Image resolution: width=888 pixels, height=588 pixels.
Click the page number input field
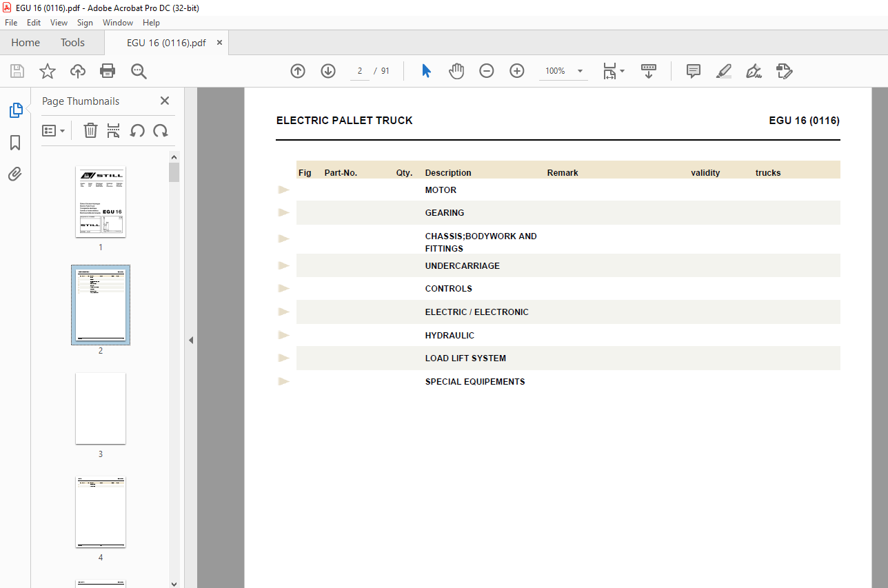point(360,71)
